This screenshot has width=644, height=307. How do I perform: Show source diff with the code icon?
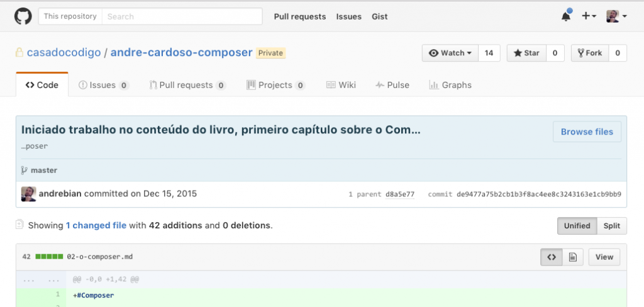point(552,257)
